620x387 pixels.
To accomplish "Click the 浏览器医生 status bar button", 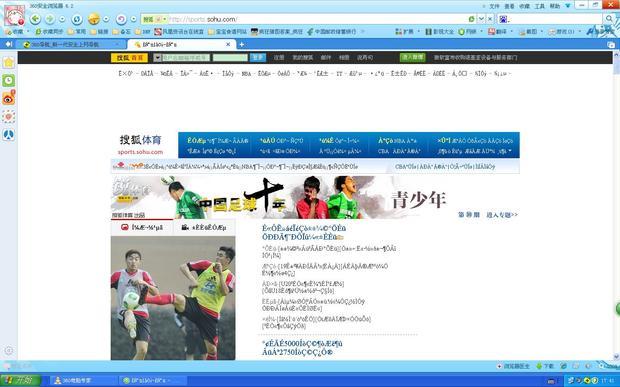I will (513, 366).
